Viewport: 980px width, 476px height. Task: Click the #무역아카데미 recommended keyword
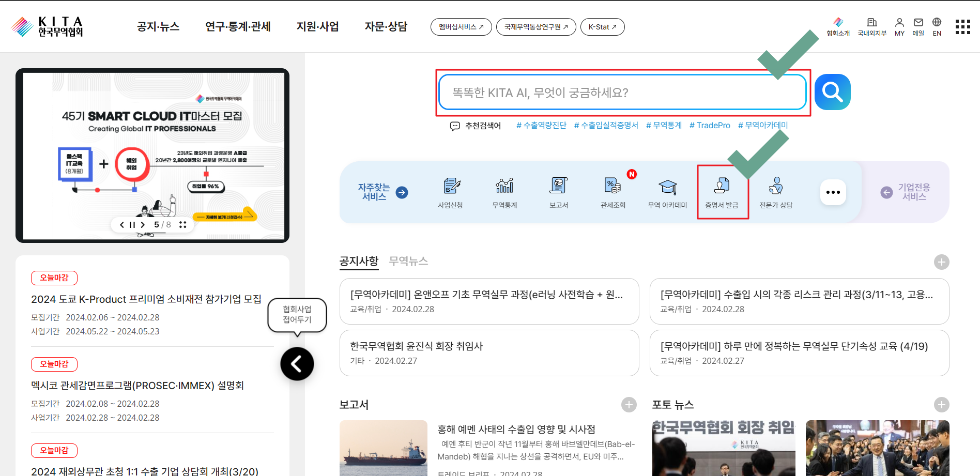[x=763, y=126]
